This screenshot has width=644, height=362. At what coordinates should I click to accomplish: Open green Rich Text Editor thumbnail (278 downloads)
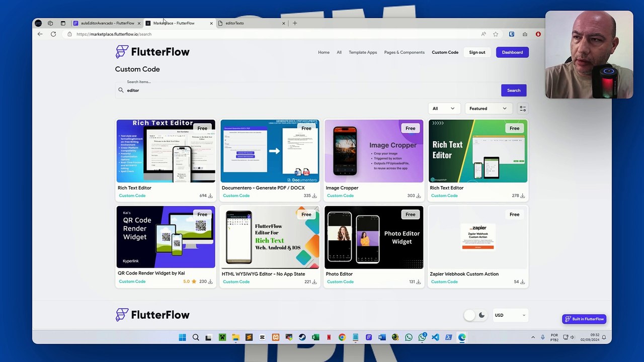[x=478, y=151]
